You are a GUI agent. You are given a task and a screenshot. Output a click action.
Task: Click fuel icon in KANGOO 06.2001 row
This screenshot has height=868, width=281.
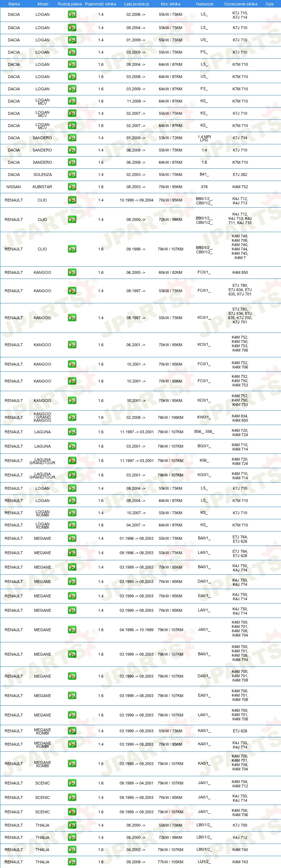[x=72, y=345]
